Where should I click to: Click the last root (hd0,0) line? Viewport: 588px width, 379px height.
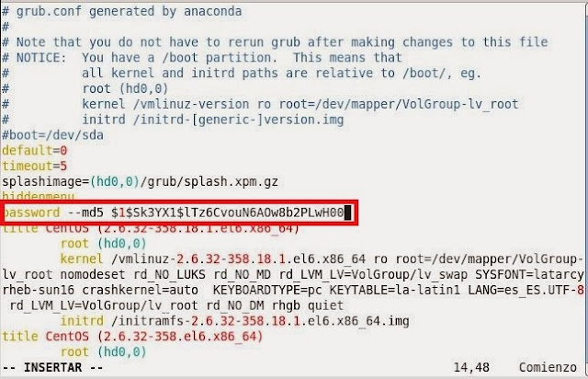tap(104, 351)
